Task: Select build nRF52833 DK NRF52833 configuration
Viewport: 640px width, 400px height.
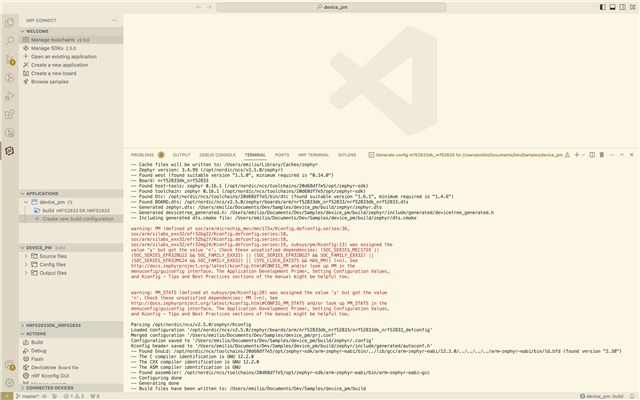Action: click(71, 211)
